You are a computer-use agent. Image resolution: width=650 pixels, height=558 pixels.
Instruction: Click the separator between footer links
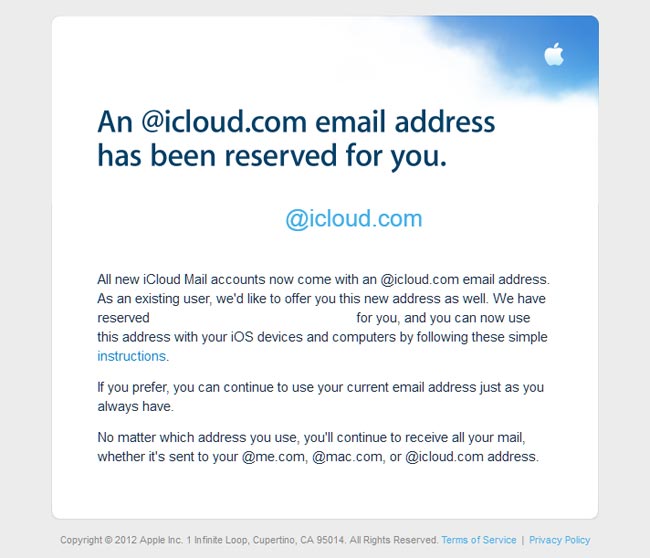523,540
